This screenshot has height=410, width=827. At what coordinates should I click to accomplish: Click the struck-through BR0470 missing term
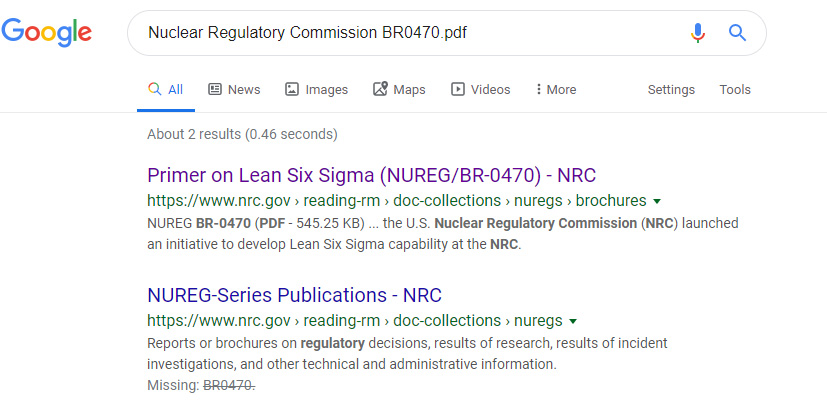(229, 386)
